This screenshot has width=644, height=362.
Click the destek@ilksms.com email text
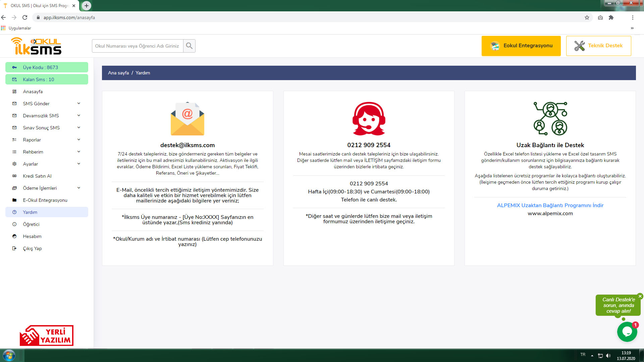[x=187, y=145]
